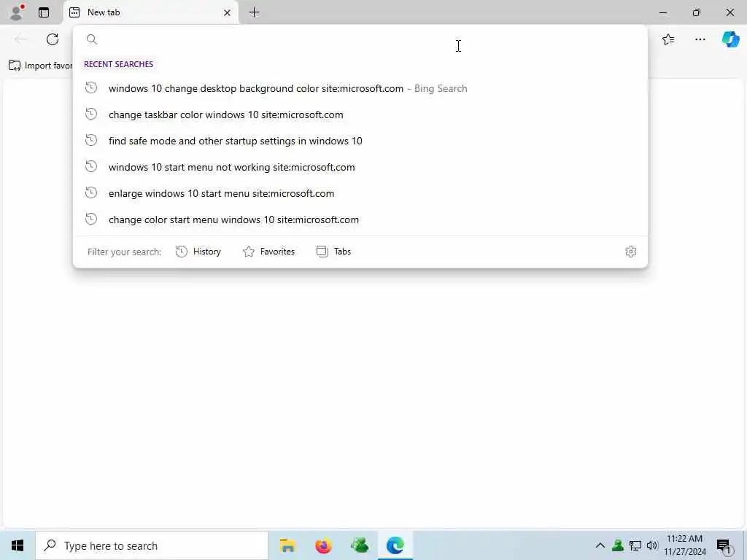Click Import favorites in bookmarks bar
The width and height of the screenshot is (747, 560).
tap(41, 66)
